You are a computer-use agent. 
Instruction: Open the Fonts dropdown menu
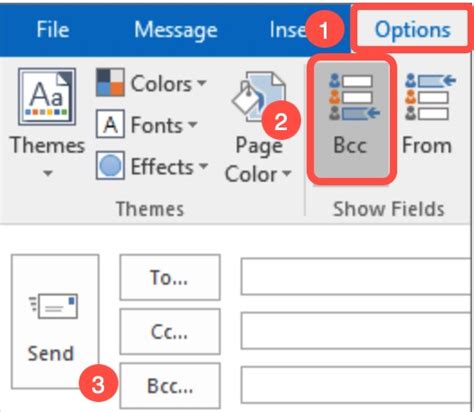[x=193, y=124]
